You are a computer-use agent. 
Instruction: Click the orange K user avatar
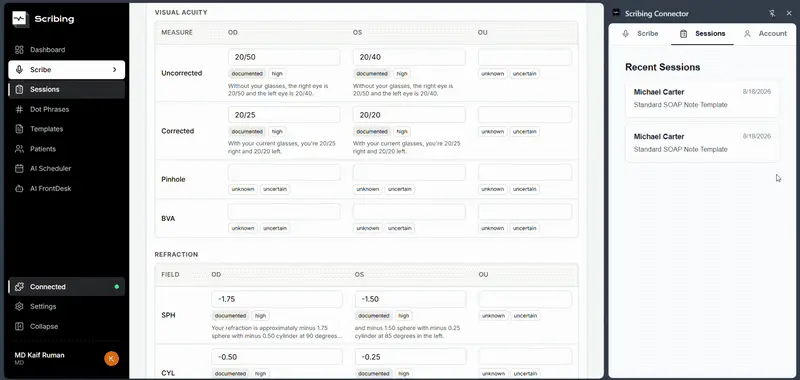click(x=111, y=359)
